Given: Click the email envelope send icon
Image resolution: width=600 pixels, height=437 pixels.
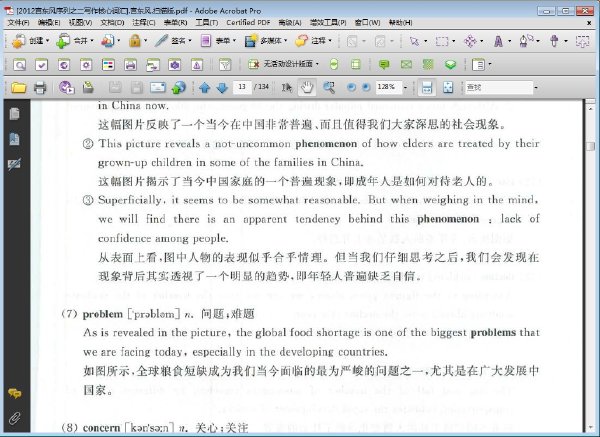Looking at the screenshot, I should [158, 88].
